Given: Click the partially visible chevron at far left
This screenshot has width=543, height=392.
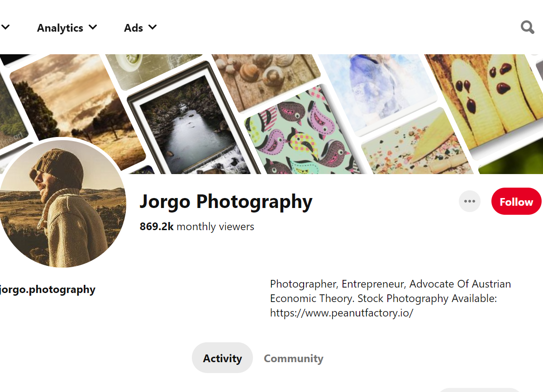Looking at the screenshot, I should click(x=5, y=28).
